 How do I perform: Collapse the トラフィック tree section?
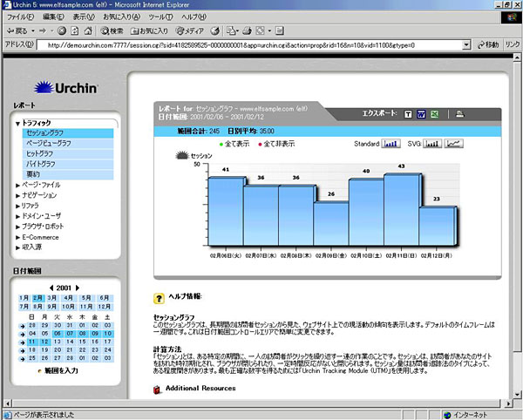[x=17, y=124]
